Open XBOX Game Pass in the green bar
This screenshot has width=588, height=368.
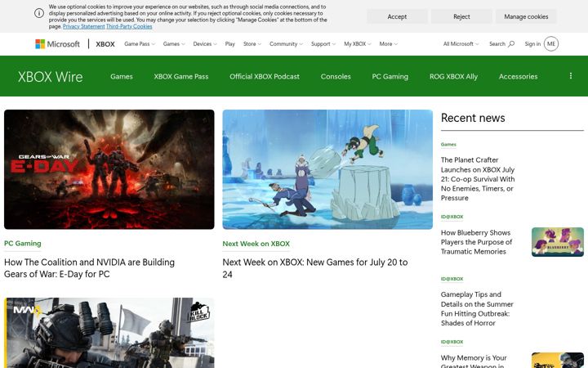click(181, 76)
